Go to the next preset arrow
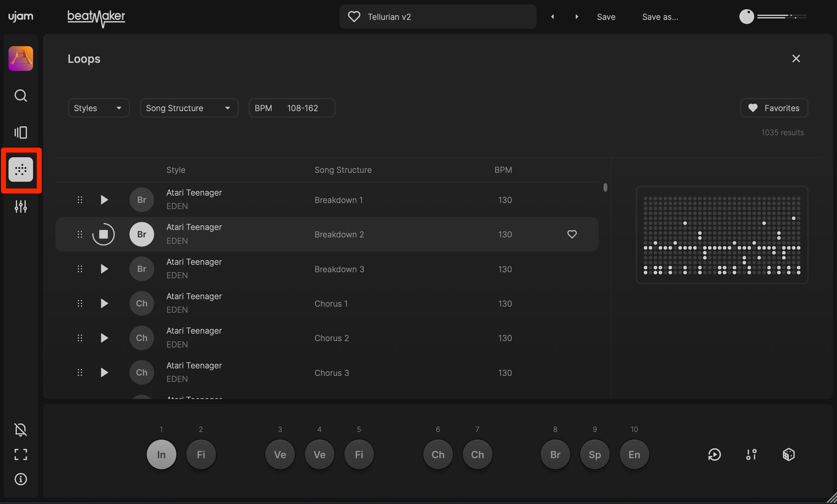The height and width of the screenshot is (504, 837). click(577, 17)
